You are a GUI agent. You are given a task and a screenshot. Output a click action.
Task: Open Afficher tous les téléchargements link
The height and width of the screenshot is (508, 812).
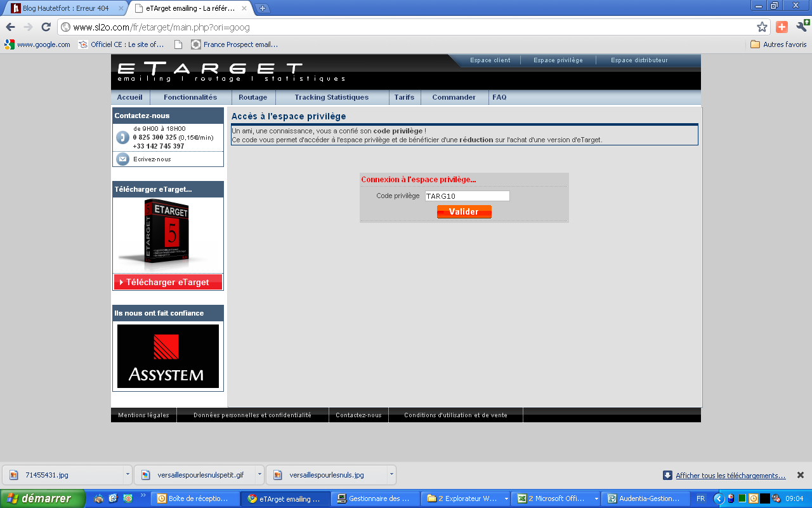[730, 476]
